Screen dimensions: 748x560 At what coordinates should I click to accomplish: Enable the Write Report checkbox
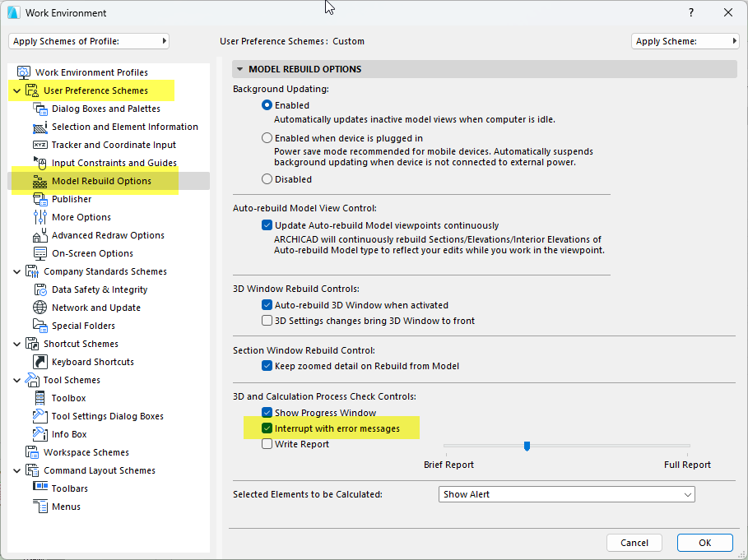click(x=267, y=444)
